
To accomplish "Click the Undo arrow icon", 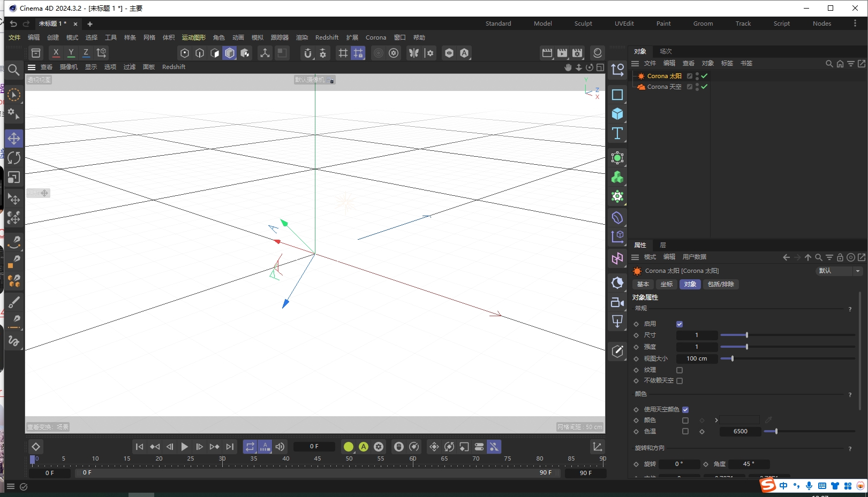I will click(x=13, y=24).
